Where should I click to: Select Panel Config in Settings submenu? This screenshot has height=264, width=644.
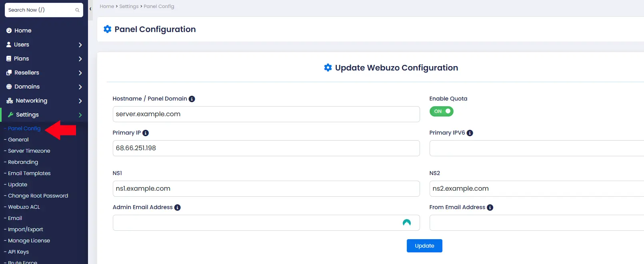(x=24, y=129)
